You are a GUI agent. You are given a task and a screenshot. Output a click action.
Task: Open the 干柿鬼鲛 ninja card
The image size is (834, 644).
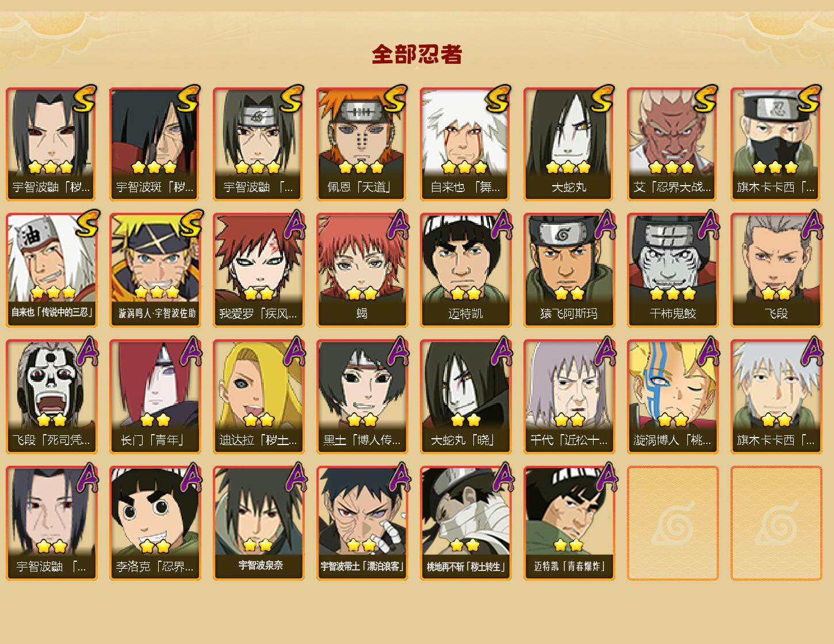point(672,270)
